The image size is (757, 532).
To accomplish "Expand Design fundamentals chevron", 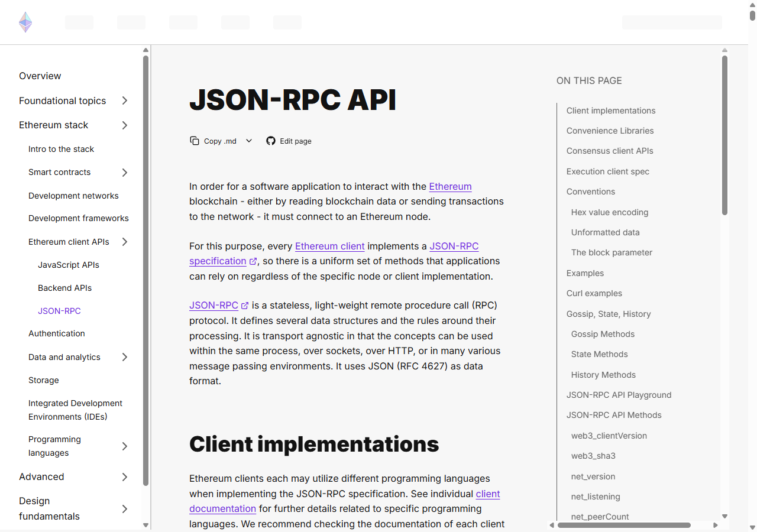I will [125, 509].
